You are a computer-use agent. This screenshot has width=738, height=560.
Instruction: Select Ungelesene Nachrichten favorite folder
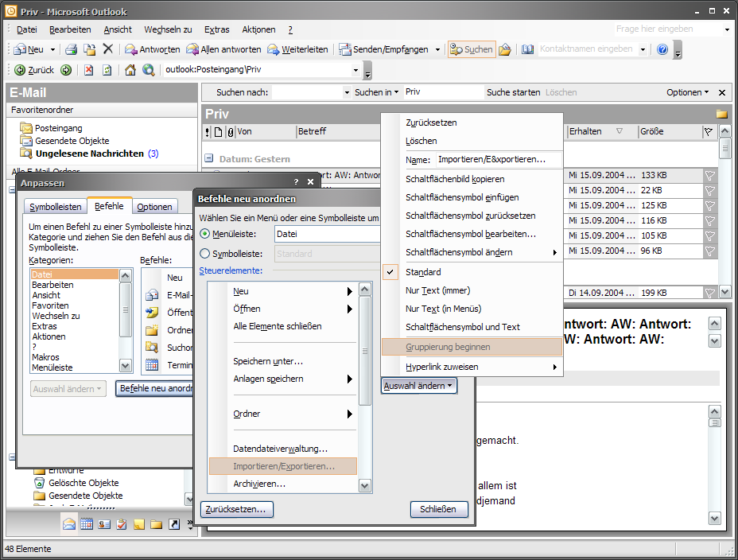coord(89,154)
